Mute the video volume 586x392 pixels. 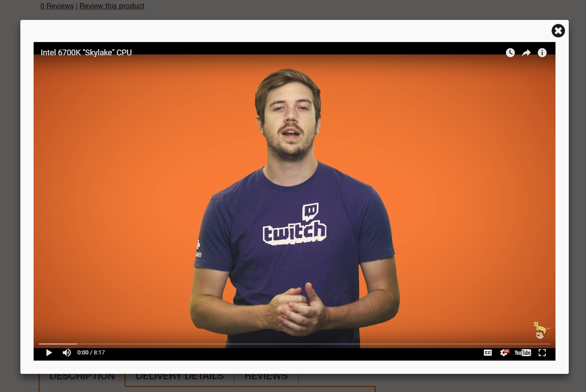pyautogui.click(x=67, y=353)
